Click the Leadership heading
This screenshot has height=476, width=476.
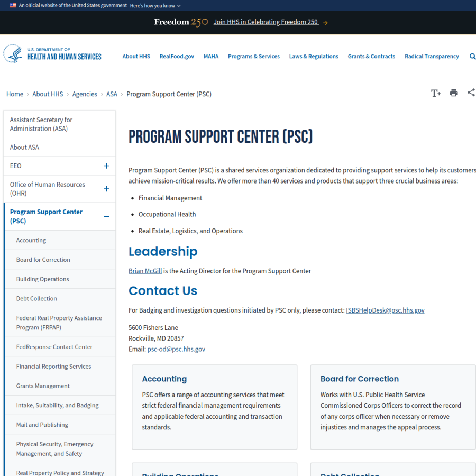point(163,251)
